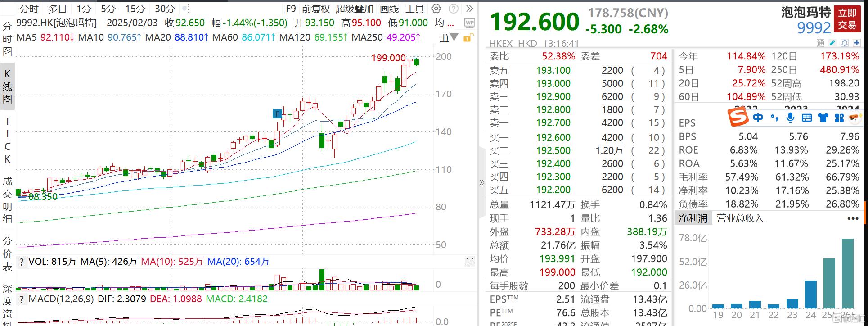Expand the toolbar double-chevron overflow
868x326 pixels.
469,9
